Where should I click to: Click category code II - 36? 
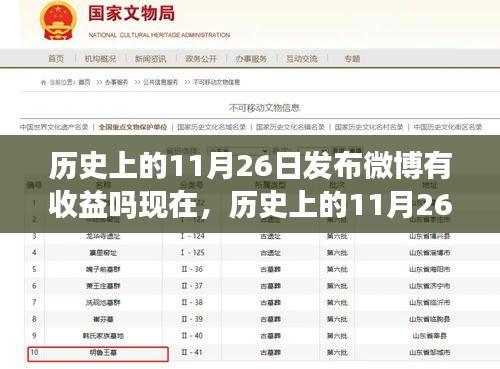click(192, 269)
